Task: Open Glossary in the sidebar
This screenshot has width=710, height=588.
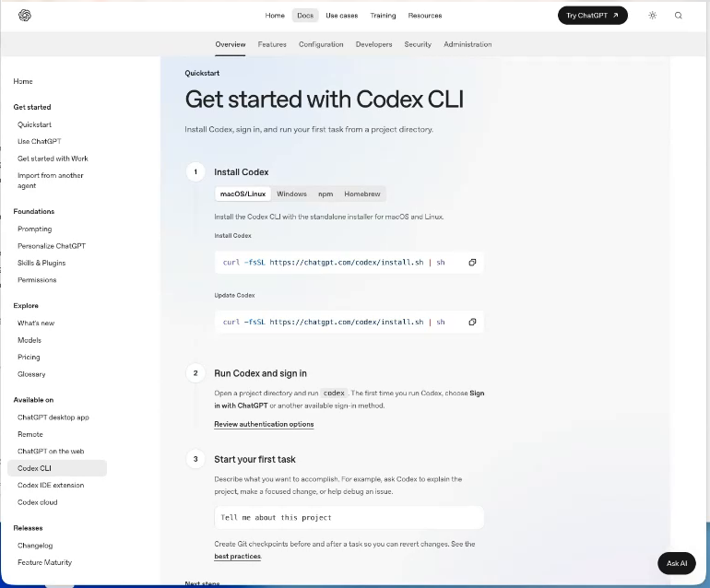Action: click(31, 374)
